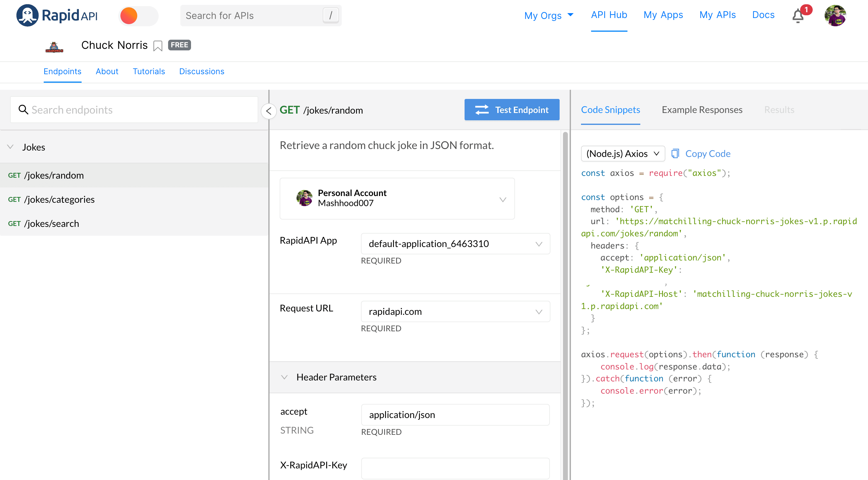Image resolution: width=868 pixels, height=480 pixels.
Task: Open the My Orgs dropdown
Action: pos(549,16)
